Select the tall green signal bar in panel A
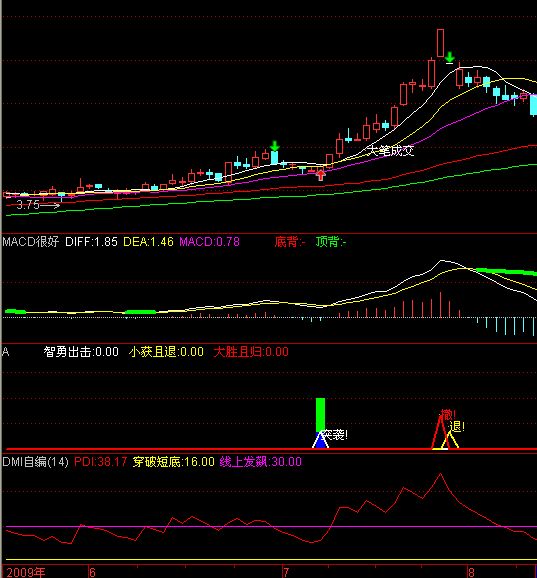This screenshot has height=578, width=537. 321,415
